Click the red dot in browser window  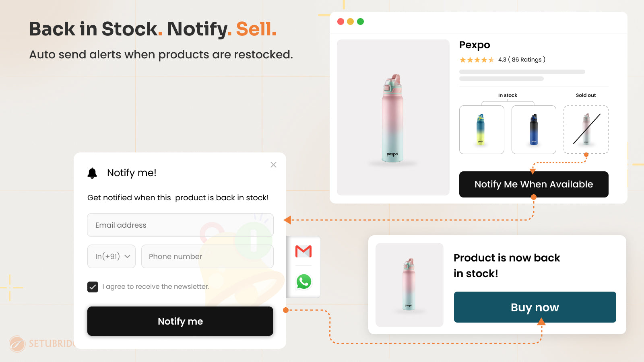(x=341, y=21)
